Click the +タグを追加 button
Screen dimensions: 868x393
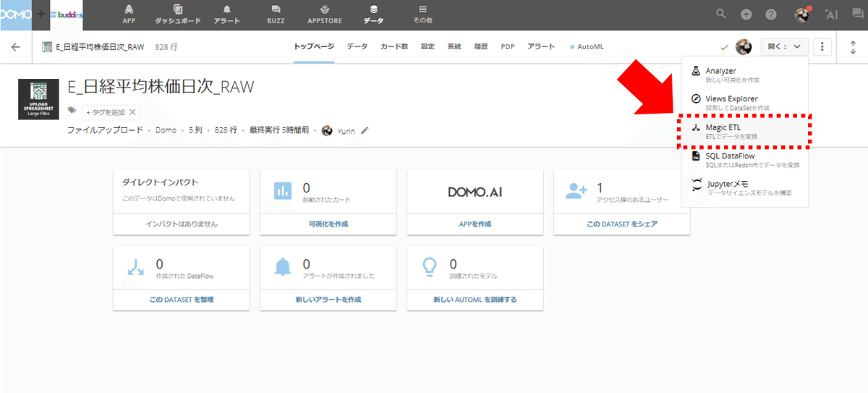tap(104, 112)
